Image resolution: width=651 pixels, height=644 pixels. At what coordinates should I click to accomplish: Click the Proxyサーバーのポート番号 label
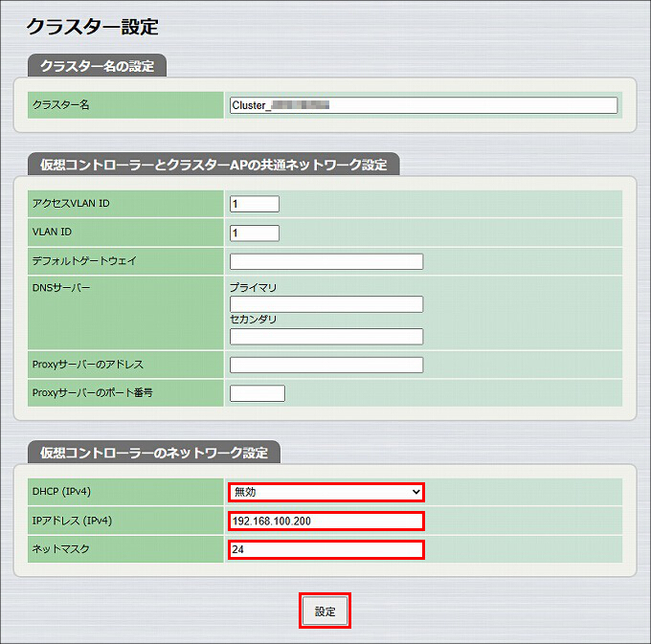pyautogui.click(x=93, y=392)
